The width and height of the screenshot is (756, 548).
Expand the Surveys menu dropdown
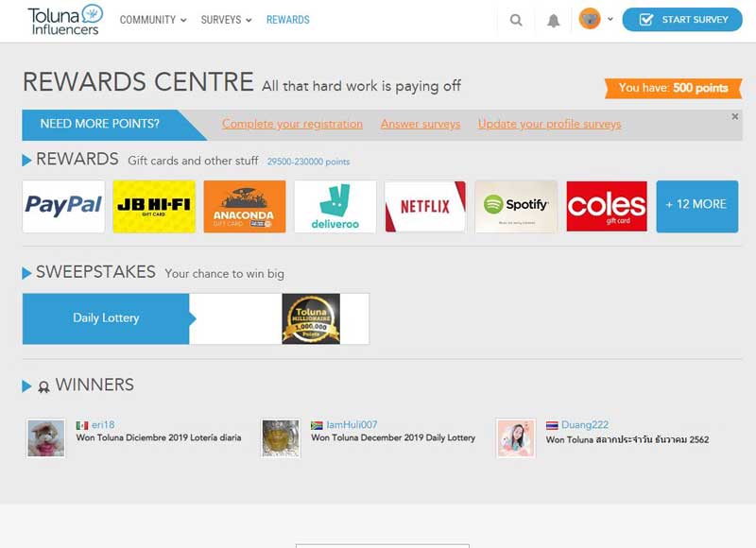[226, 20]
